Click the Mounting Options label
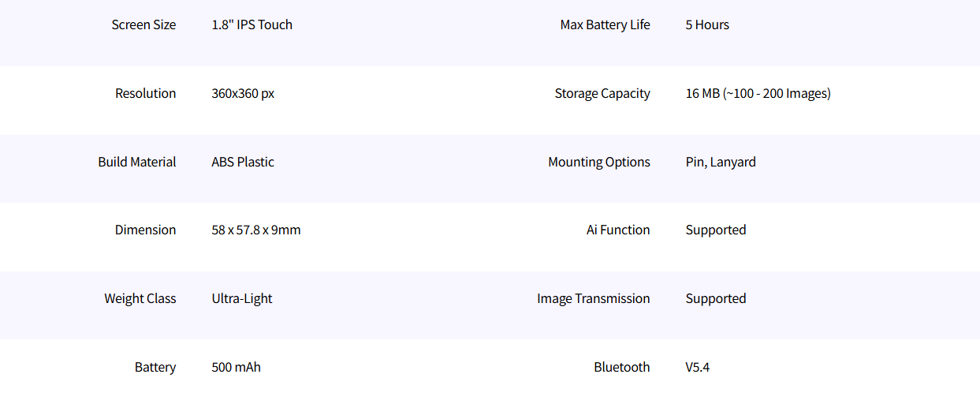Viewport: 980px width, 404px height. click(599, 162)
